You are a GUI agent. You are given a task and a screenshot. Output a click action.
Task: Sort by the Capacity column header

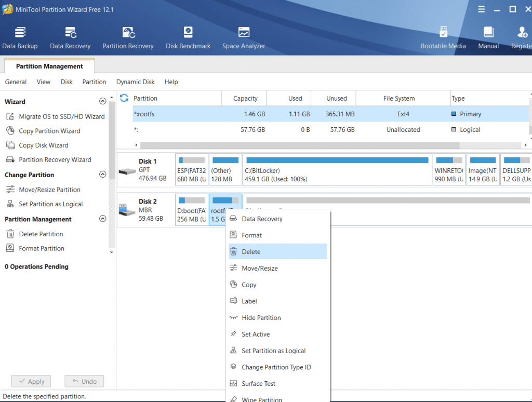[244, 98]
